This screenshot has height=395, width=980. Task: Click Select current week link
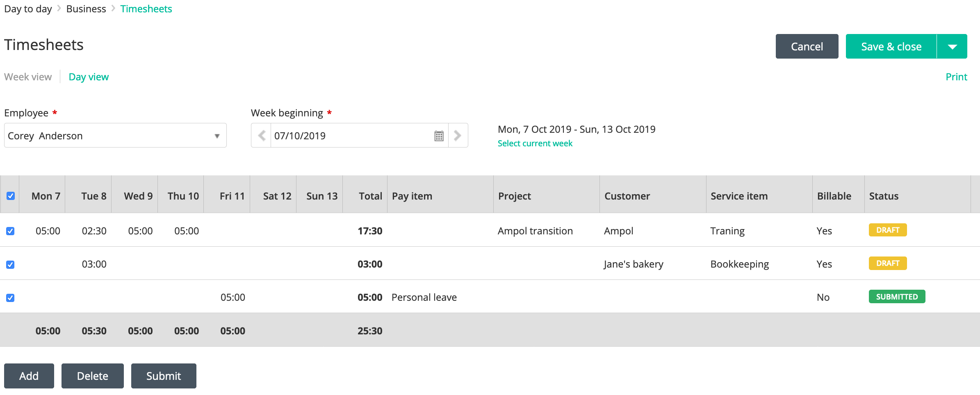[x=535, y=143]
